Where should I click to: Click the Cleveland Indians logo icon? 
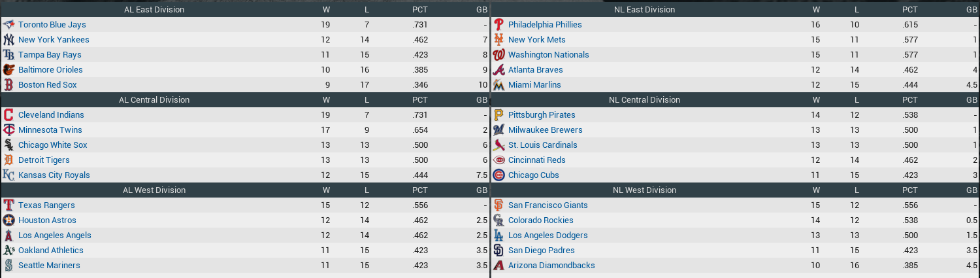click(8, 115)
